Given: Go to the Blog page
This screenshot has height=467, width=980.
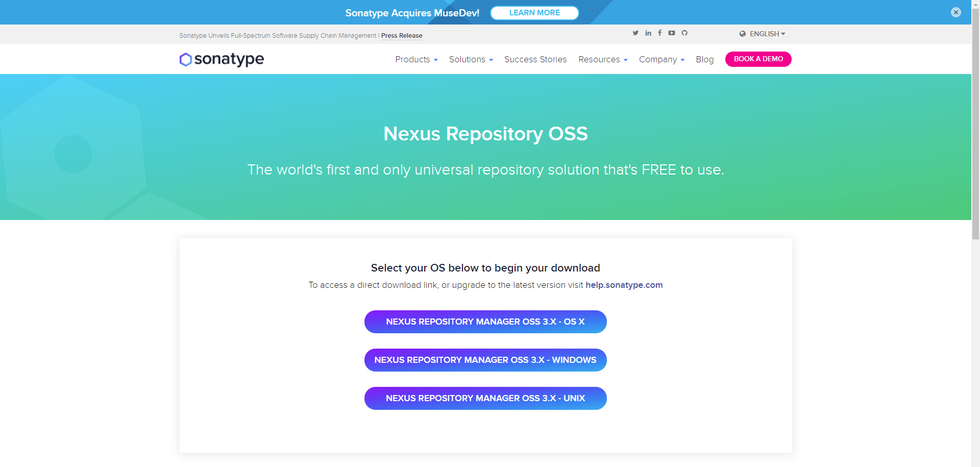Looking at the screenshot, I should pos(704,59).
